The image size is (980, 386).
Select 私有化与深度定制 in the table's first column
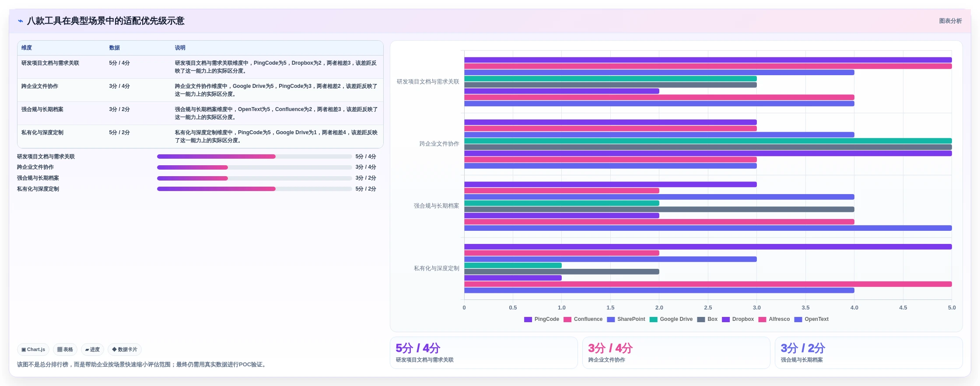coord(42,132)
